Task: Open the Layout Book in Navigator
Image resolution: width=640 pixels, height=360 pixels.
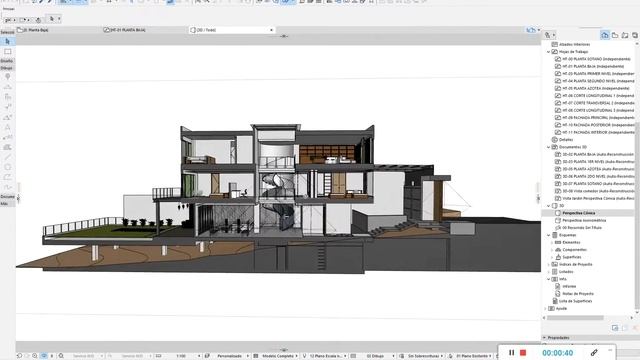Action: click(625, 36)
